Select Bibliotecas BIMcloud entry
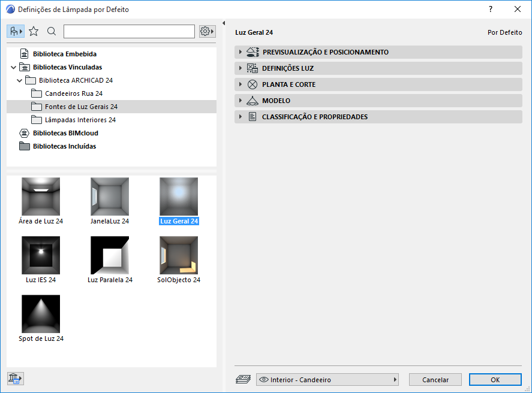This screenshot has width=532, height=393. coord(65,133)
